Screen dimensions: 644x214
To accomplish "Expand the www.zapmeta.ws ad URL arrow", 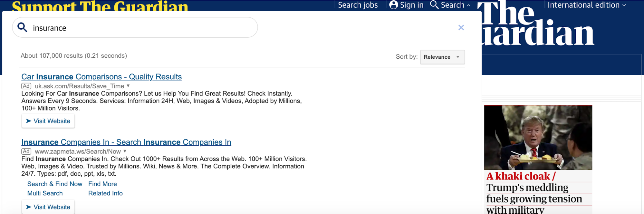I will 125,151.
